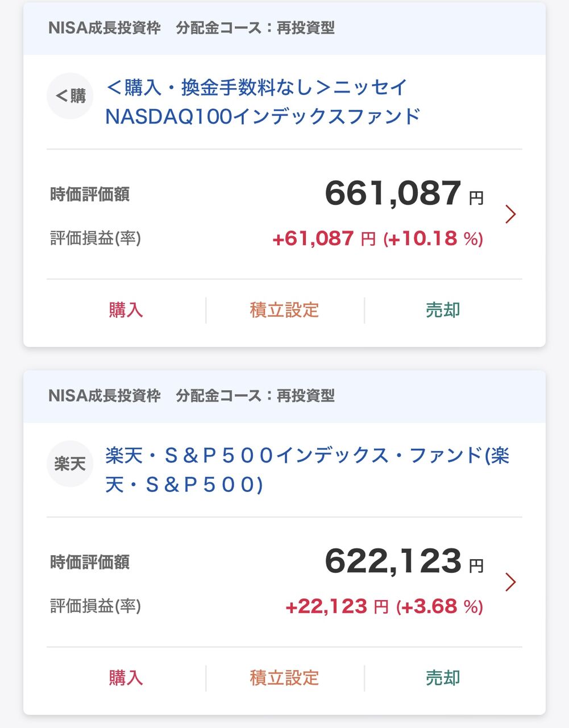The height and width of the screenshot is (728, 569).
Task: Open 積立設定 for the 楽天・S&P500 fund
Action: [284, 678]
